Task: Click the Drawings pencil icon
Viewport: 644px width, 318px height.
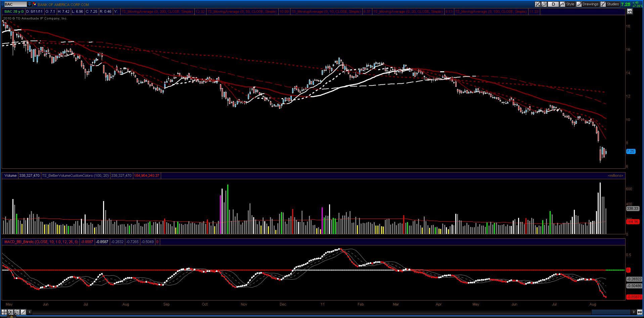Action: (x=579, y=4)
